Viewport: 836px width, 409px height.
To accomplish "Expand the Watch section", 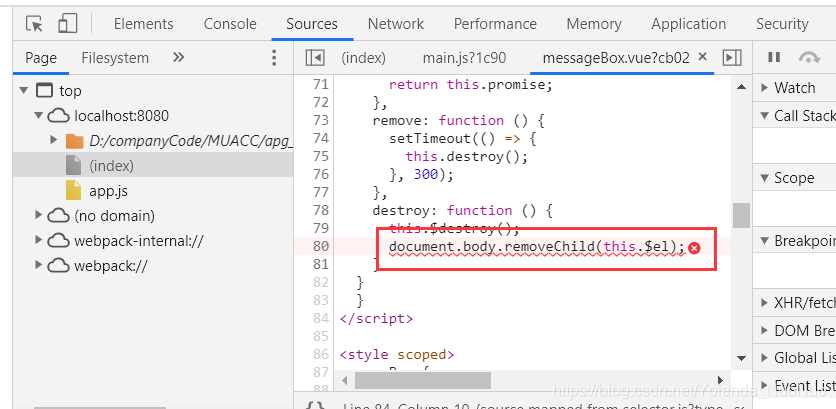I will pos(762,88).
